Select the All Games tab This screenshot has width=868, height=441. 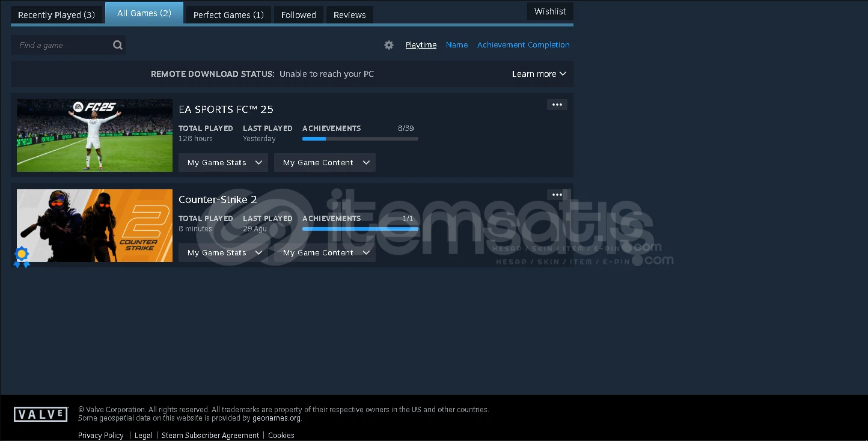point(144,13)
